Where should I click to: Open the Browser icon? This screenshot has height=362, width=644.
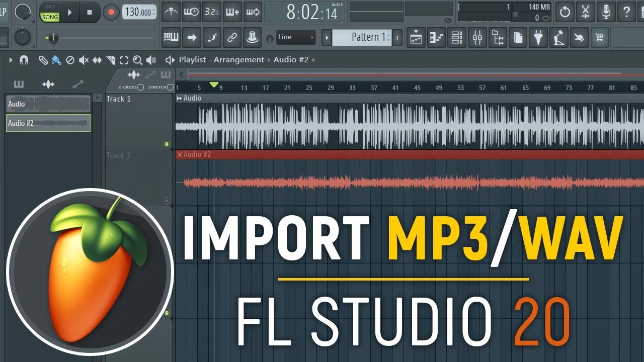tap(498, 37)
